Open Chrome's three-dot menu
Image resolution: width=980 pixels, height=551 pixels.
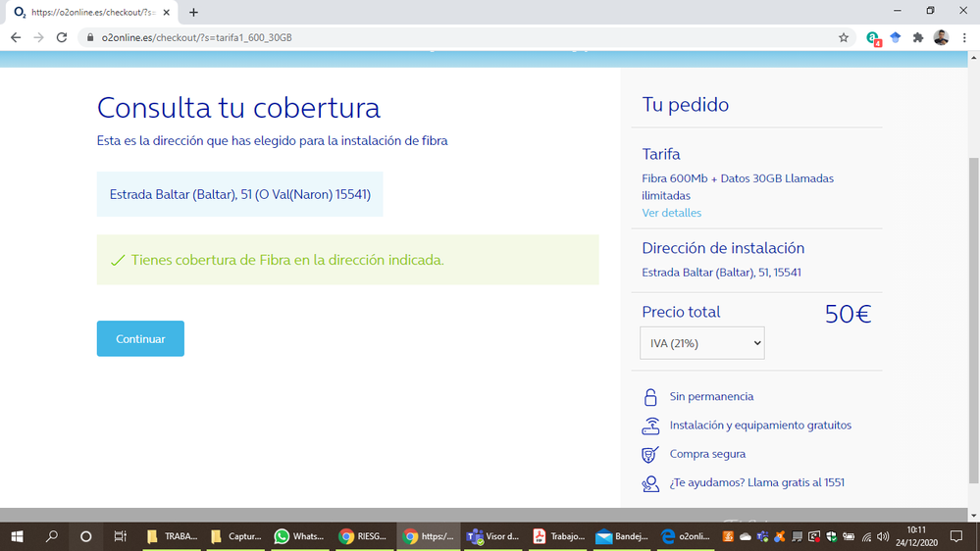pos(964,37)
